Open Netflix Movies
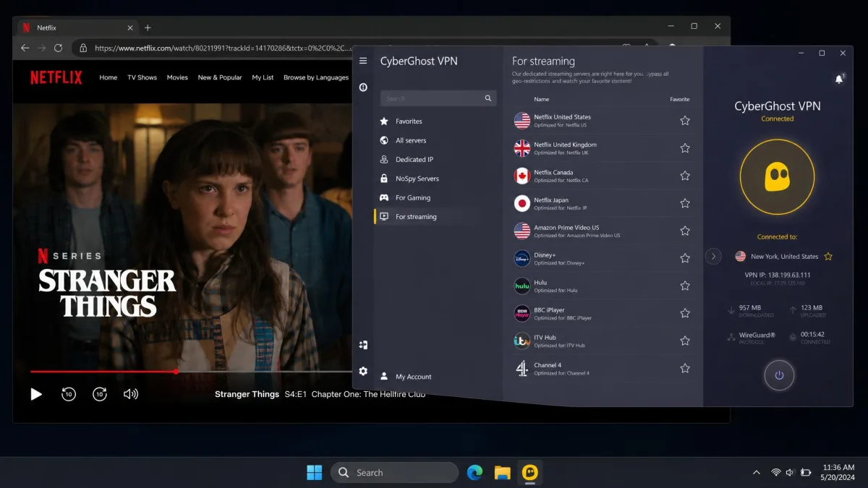The height and width of the screenshot is (488, 868). pyautogui.click(x=177, y=77)
